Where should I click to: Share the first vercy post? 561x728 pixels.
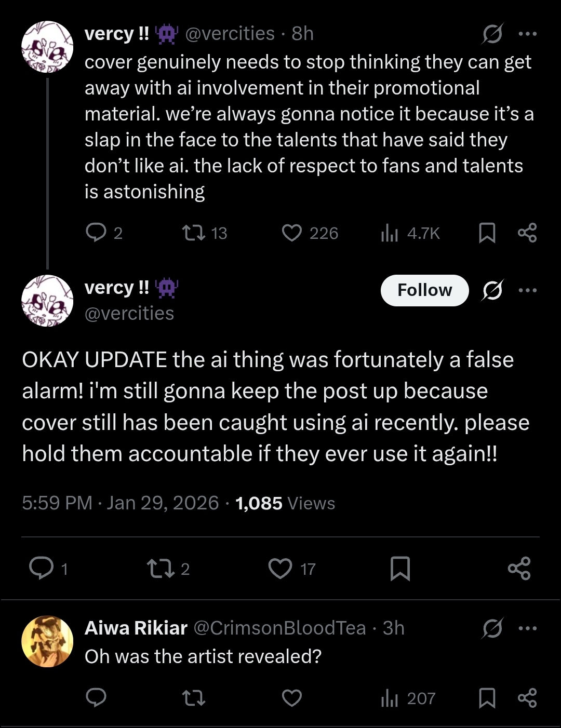(x=527, y=233)
